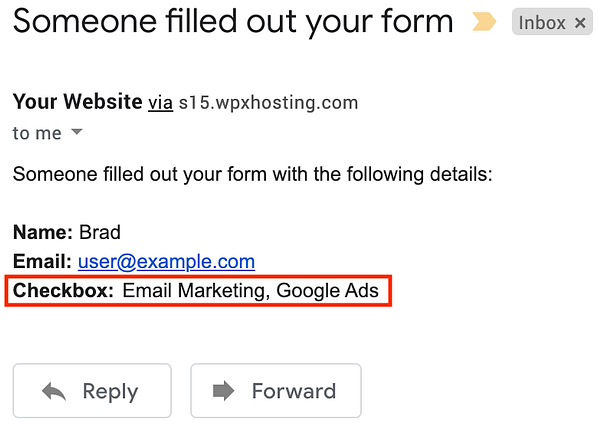Screen dimensions: 598x429
Task: Click the Forward button label
Action: pyautogui.click(x=294, y=391)
